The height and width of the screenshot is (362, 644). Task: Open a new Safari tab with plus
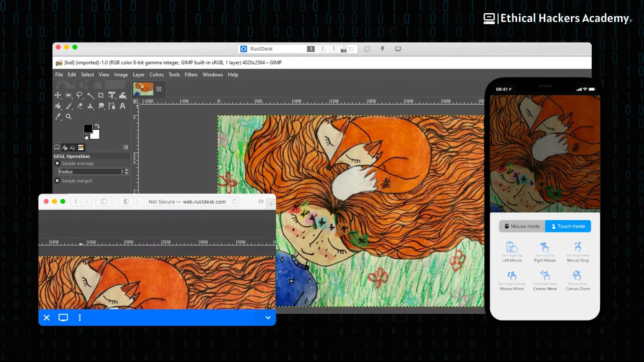pos(271,204)
